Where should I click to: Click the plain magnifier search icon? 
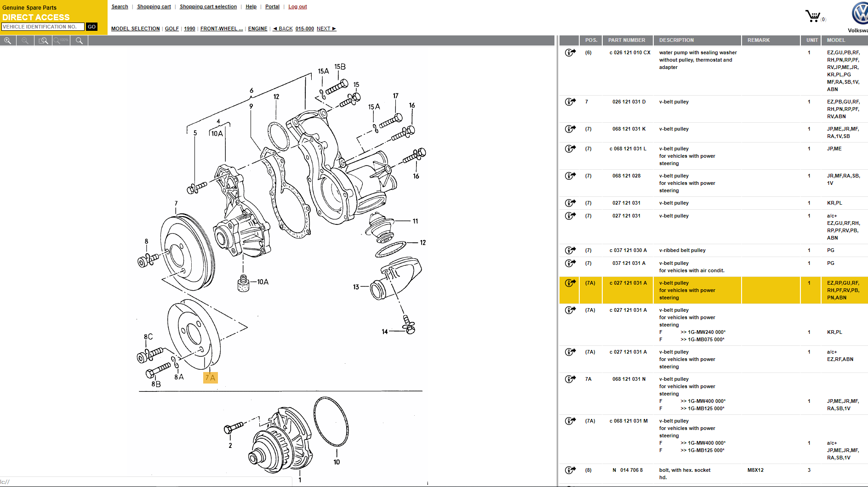(x=79, y=40)
